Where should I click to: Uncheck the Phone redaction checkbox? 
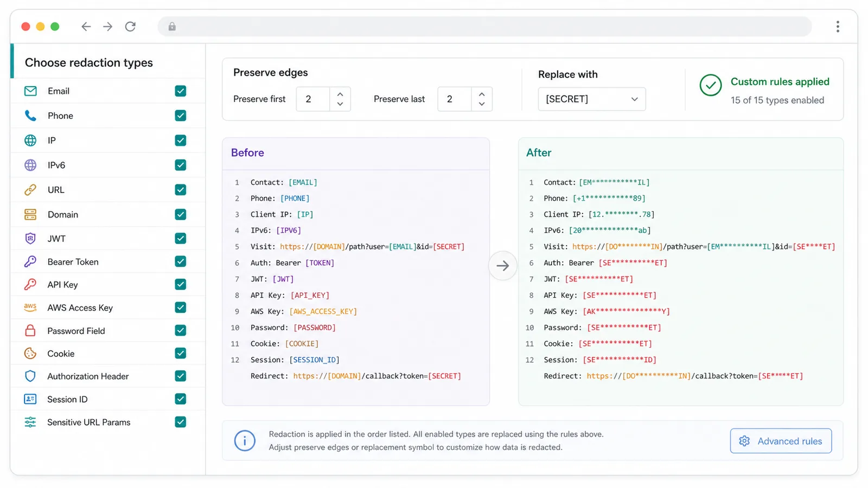click(181, 115)
